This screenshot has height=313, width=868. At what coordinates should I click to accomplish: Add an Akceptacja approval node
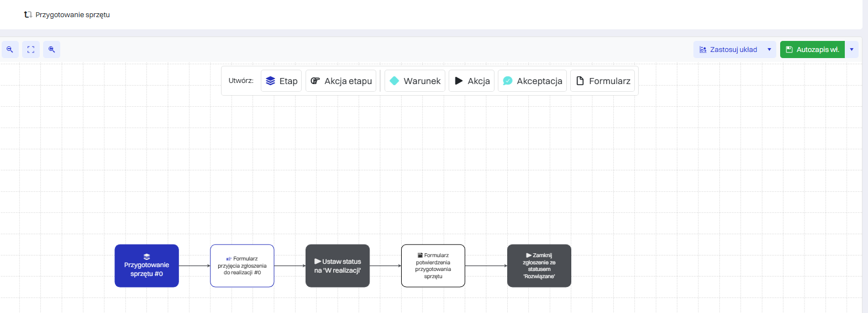[532, 81]
